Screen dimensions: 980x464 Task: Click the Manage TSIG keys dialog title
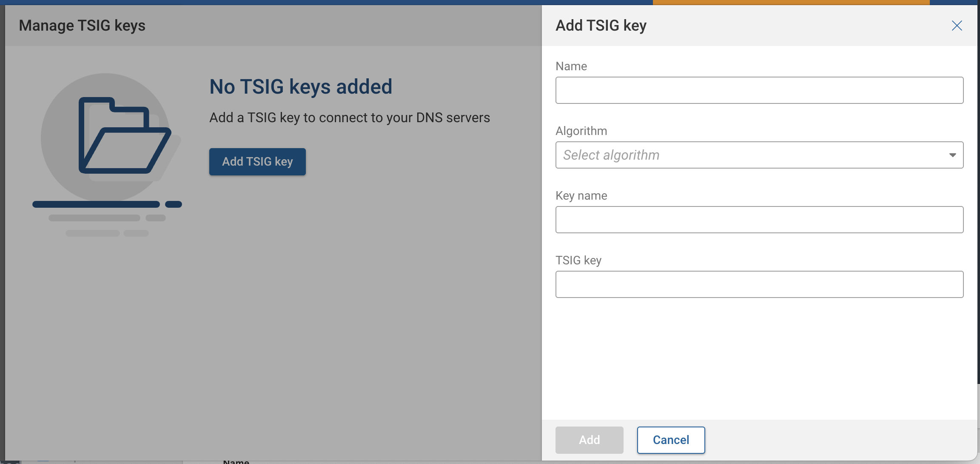(82, 26)
